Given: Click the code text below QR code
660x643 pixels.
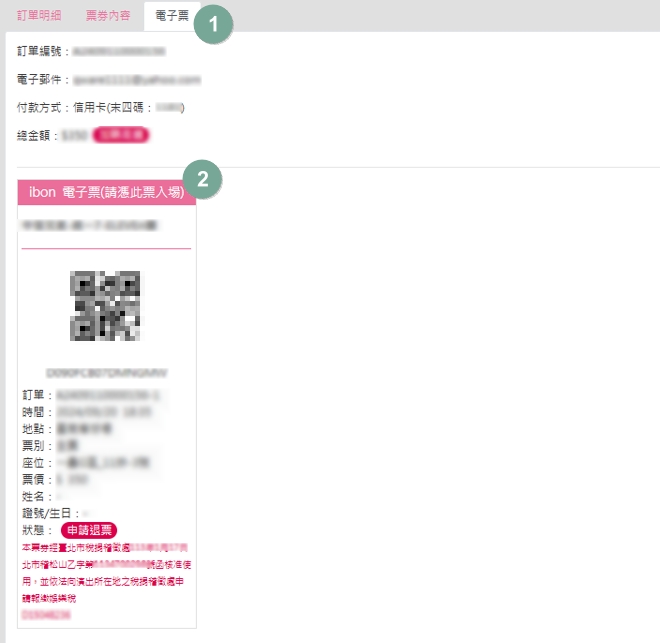Looking at the screenshot, I should (106, 372).
